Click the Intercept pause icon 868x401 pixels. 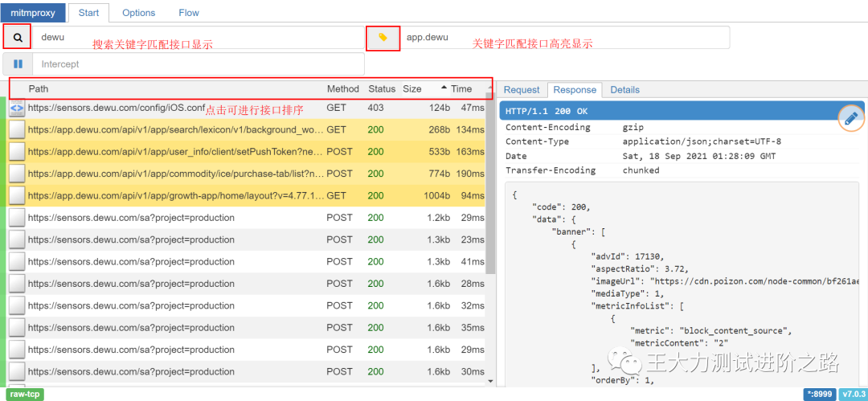18,64
